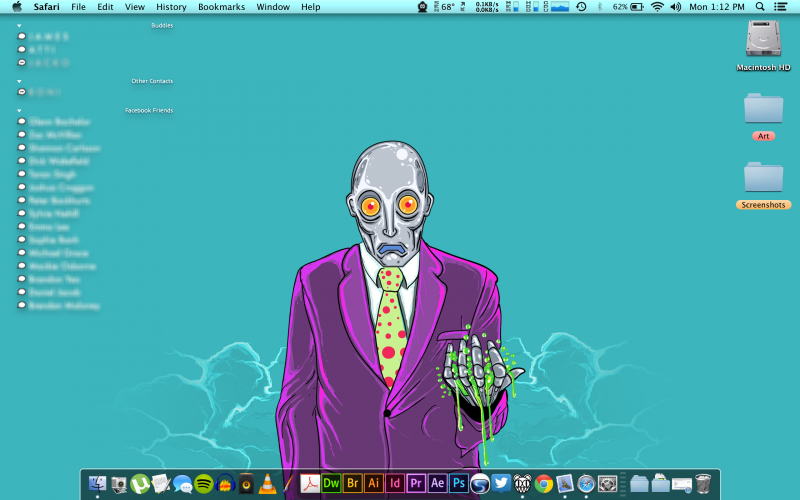Open Adobe Bridge (Br) icon
This screenshot has width=800, height=500.
pyautogui.click(x=352, y=483)
